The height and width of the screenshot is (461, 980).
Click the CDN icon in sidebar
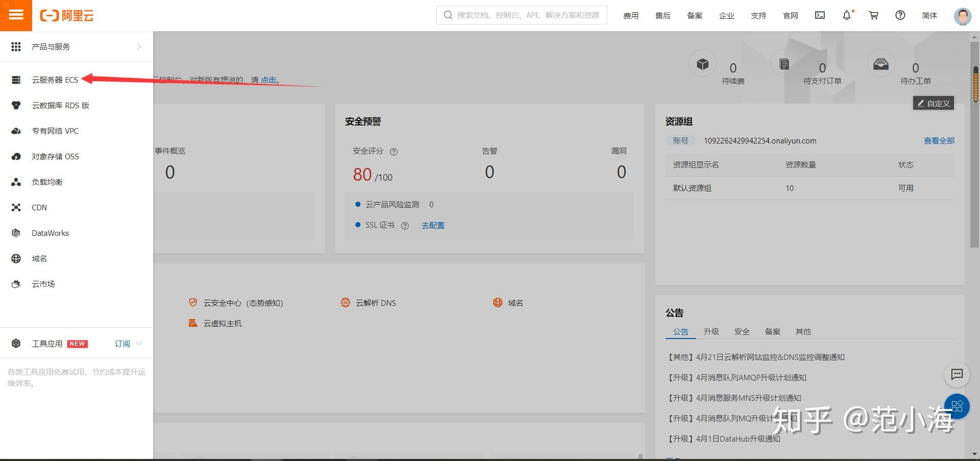click(16, 207)
